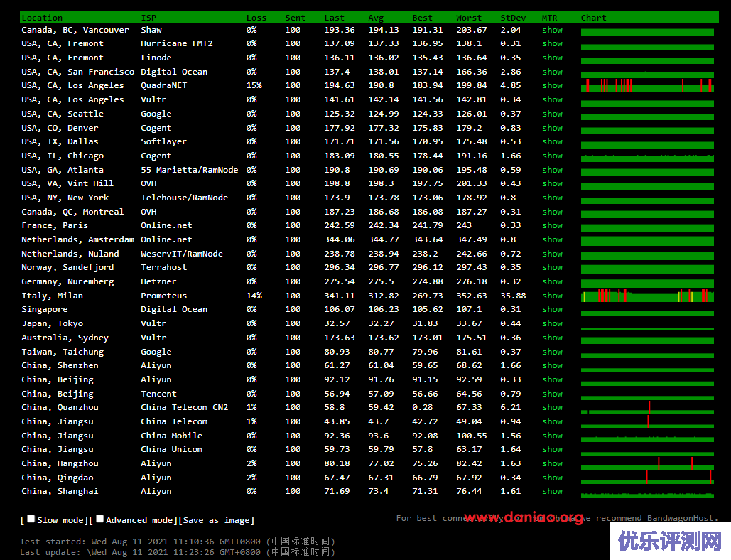The image size is (731, 560).
Task: Select the Netherlands, Amsterdam location text
Action: tap(78, 239)
